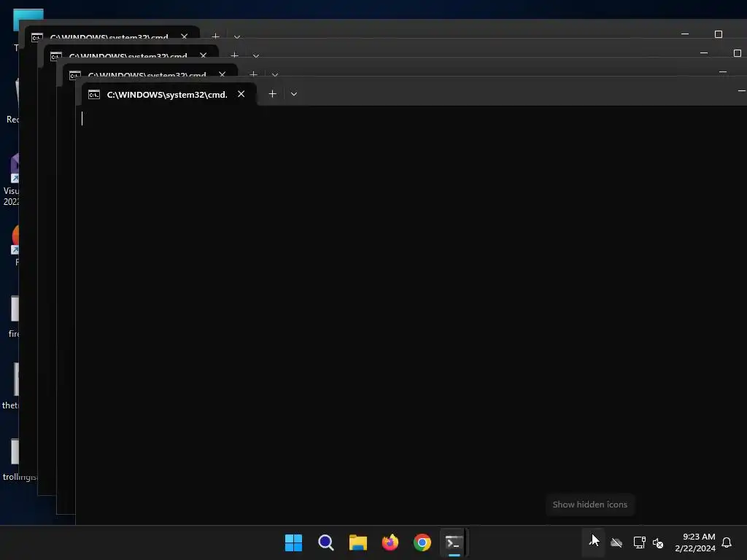Click the Terminal icon in the taskbar
This screenshot has height=560, width=747.
[x=454, y=542]
